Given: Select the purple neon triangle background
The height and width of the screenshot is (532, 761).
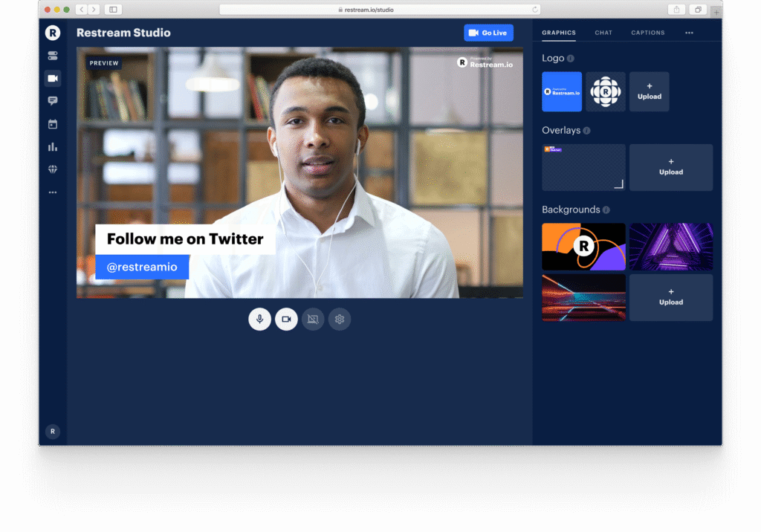Looking at the screenshot, I should click(671, 247).
